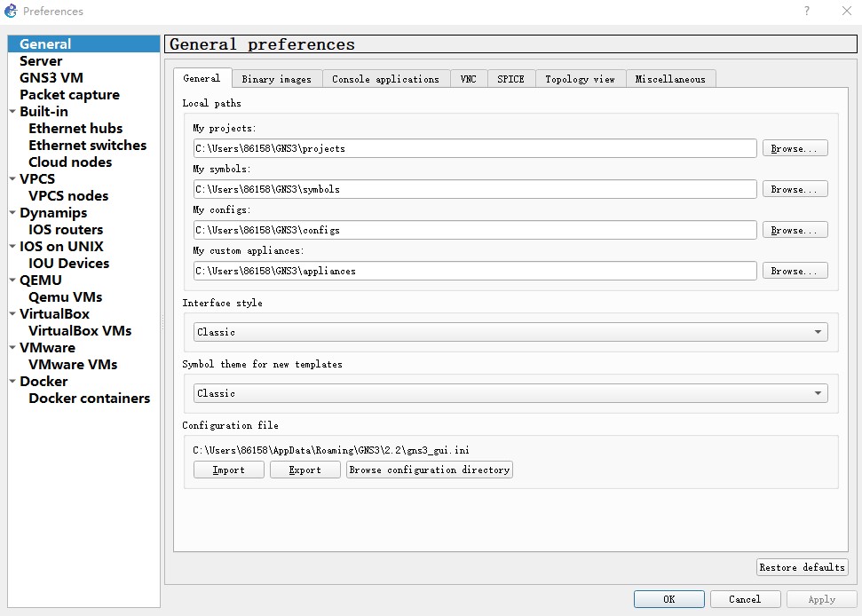
Task: Click the Cancel button
Action: click(745, 599)
